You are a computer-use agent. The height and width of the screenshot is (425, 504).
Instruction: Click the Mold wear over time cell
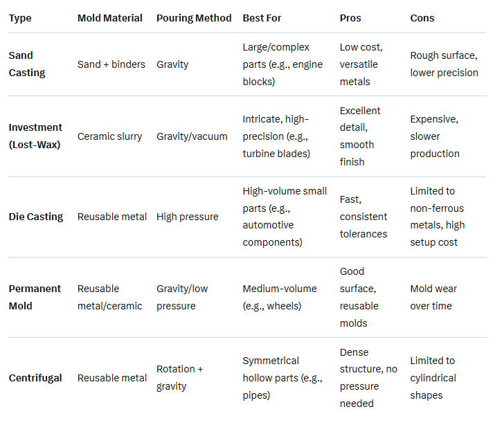click(433, 297)
